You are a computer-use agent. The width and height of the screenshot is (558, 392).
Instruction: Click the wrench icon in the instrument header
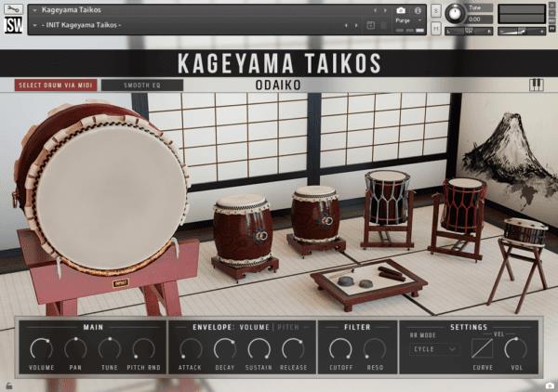(15, 9)
